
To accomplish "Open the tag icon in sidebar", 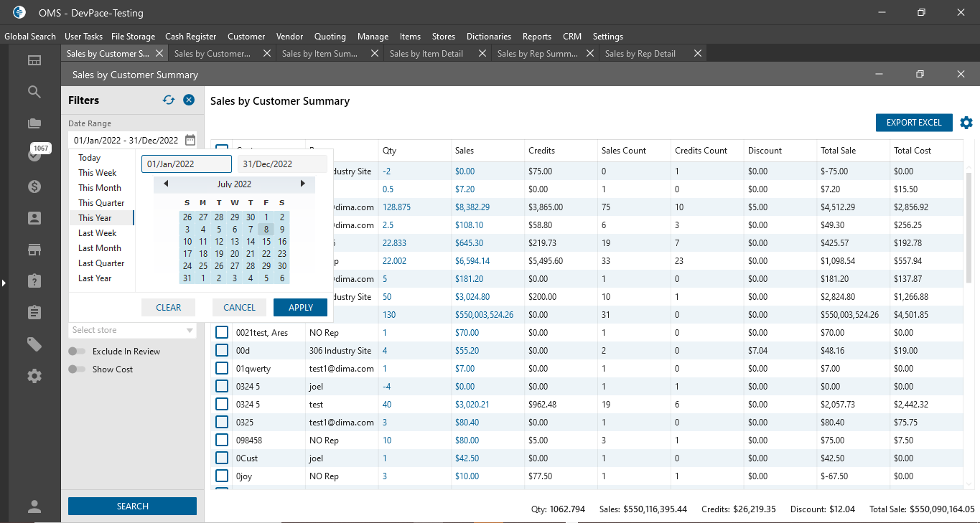I will click(34, 344).
